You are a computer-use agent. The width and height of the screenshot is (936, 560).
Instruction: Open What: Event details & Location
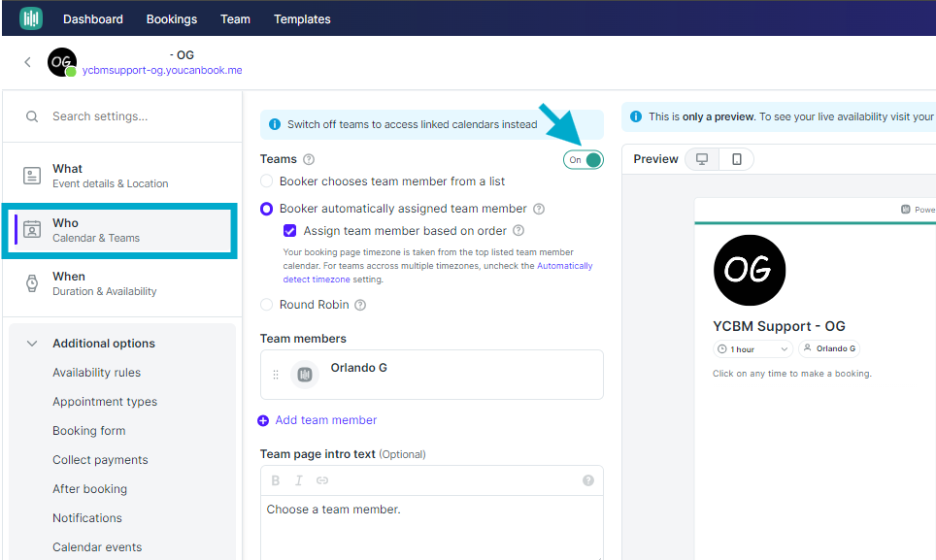point(121,176)
